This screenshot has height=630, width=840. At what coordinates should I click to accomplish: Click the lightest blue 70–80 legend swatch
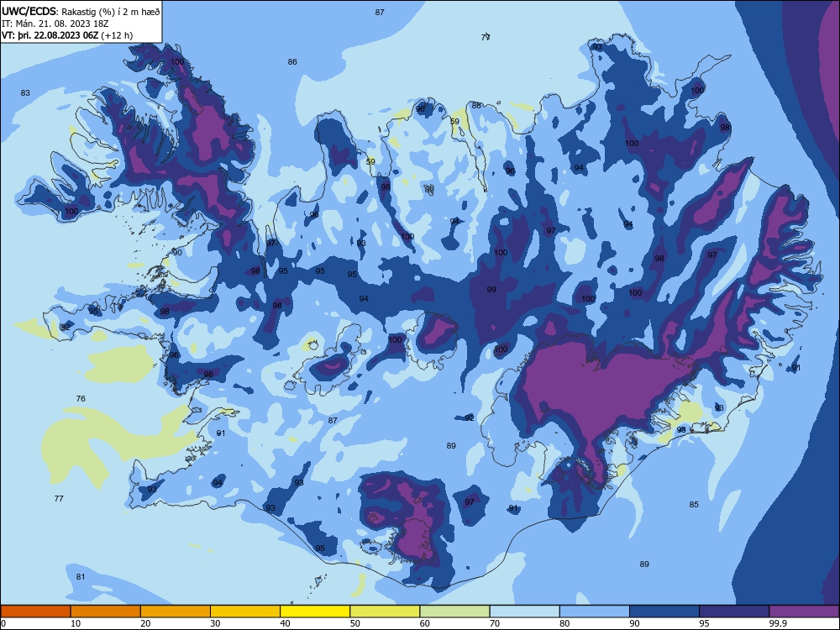[x=524, y=612]
